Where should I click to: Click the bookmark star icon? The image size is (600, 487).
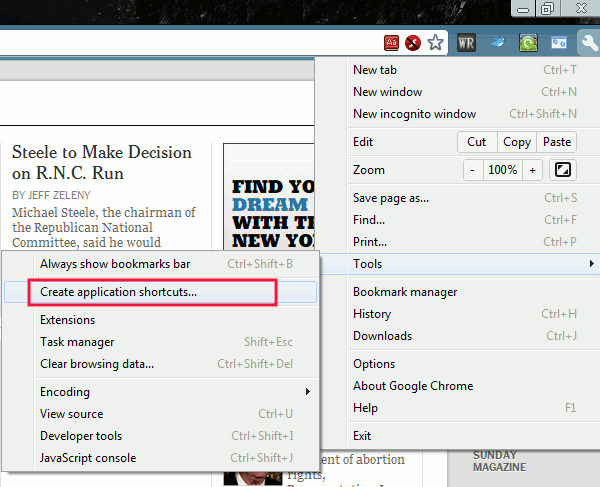tap(435, 42)
